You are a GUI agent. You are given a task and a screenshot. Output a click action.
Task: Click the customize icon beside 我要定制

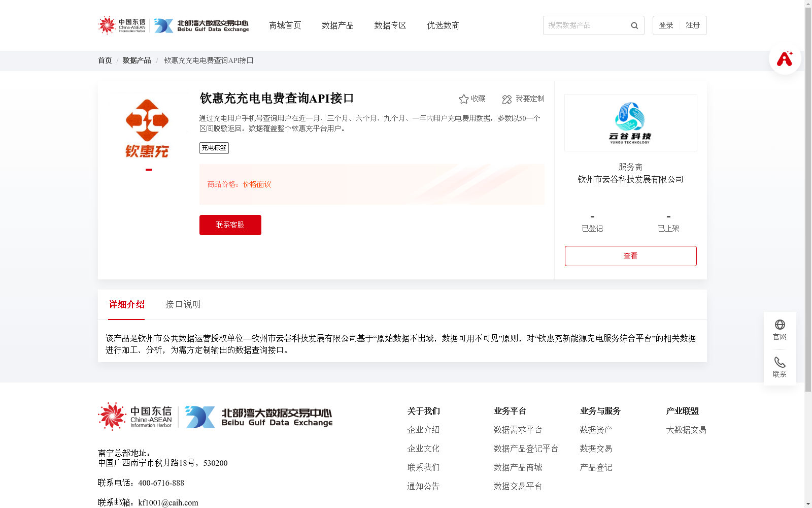tap(507, 99)
